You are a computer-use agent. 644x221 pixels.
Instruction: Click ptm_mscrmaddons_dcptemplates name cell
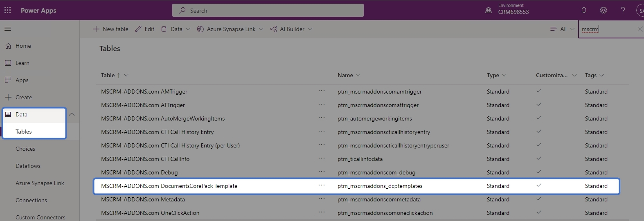(x=380, y=186)
